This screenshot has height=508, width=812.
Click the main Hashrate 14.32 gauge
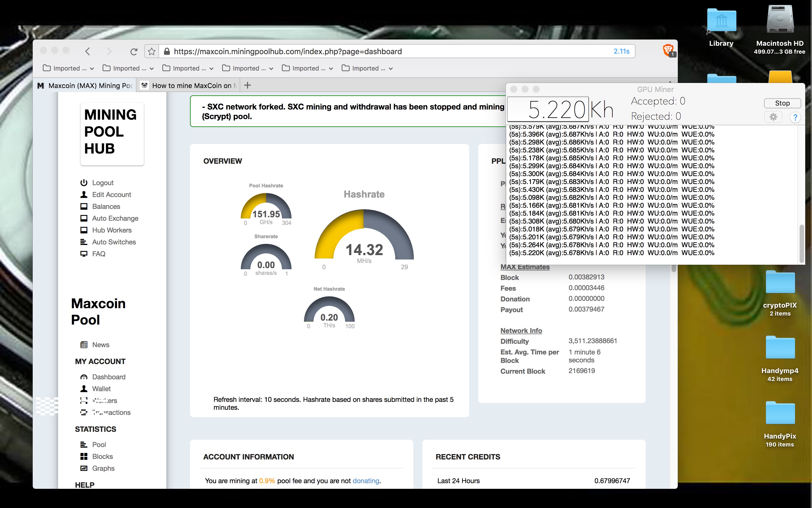(x=364, y=235)
